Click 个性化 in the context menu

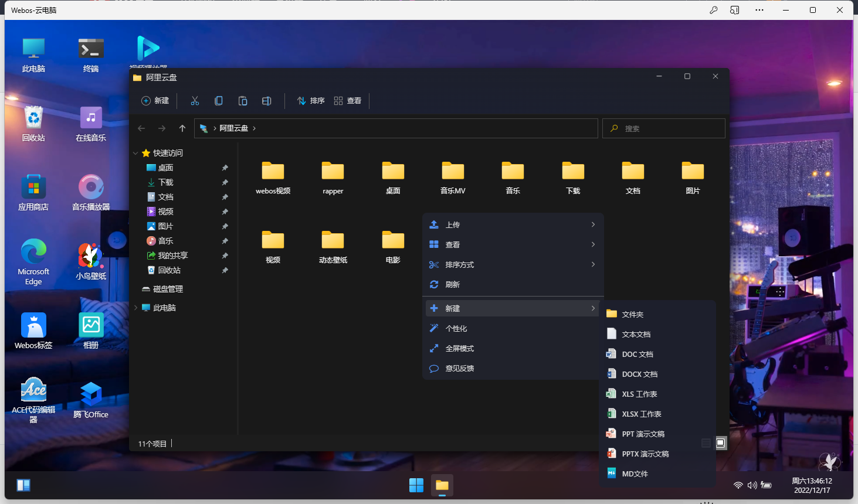[513, 328]
